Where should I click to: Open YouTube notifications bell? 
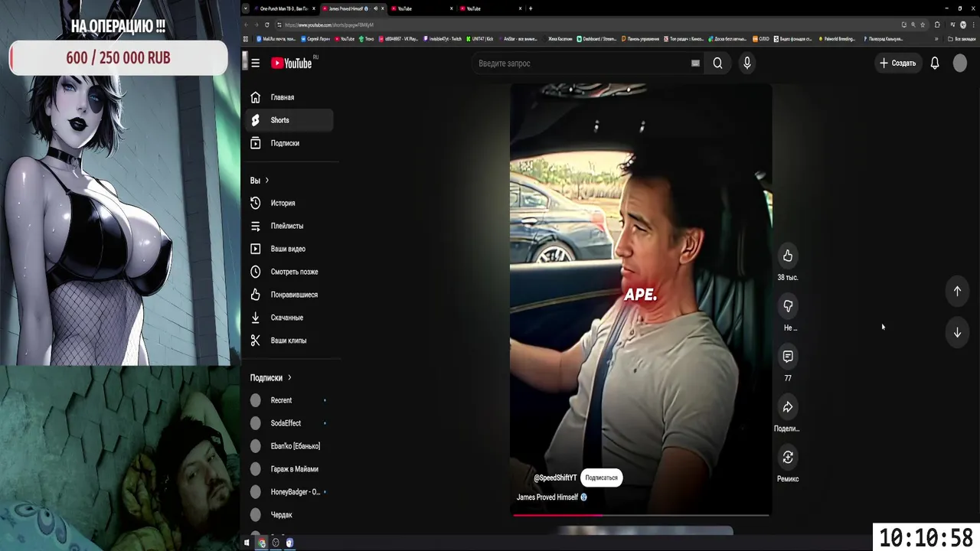(x=934, y=64)
